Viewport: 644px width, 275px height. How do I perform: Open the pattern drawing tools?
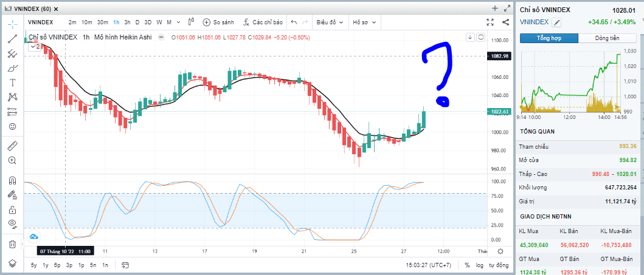point(13,97)
